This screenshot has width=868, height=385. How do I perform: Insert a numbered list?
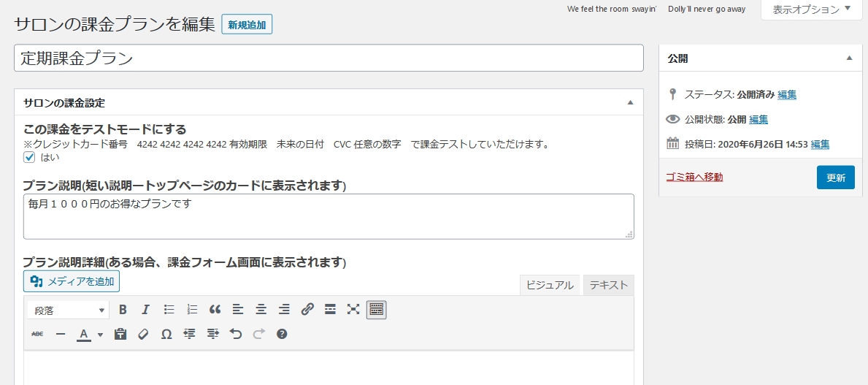pos(192,310)
